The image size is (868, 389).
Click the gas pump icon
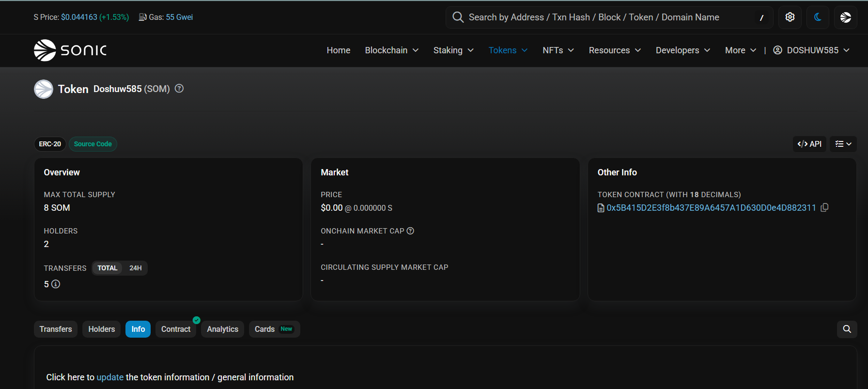(x=142, y=17)
